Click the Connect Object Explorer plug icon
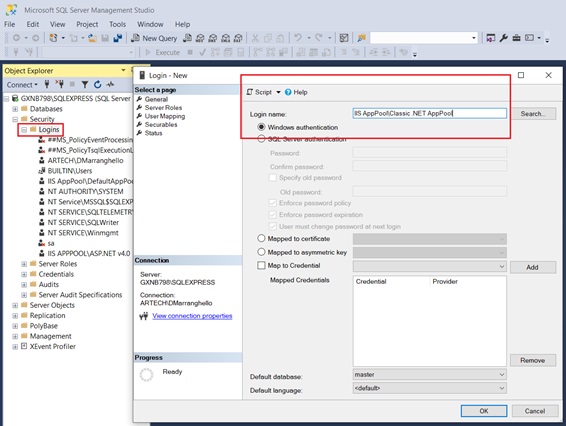 tap(47, 84)
